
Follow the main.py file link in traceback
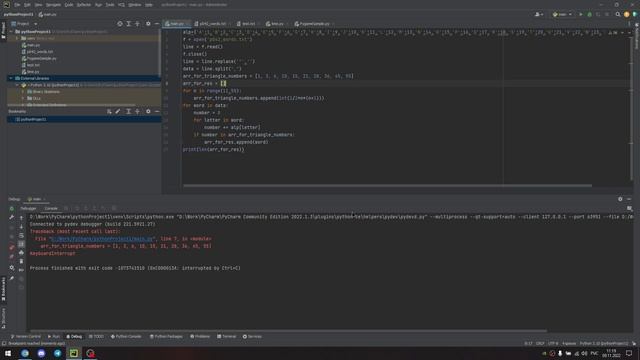click(102, 239)
